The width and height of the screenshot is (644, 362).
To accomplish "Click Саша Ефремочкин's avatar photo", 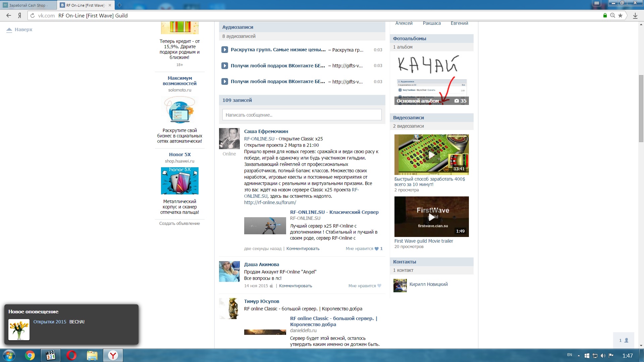I will (229, 138).
